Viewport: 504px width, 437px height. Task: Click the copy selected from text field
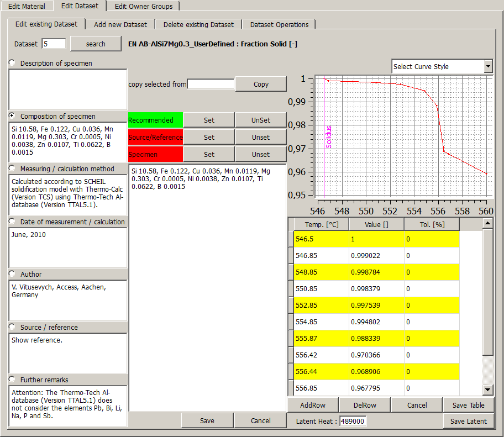coord(211,84)
